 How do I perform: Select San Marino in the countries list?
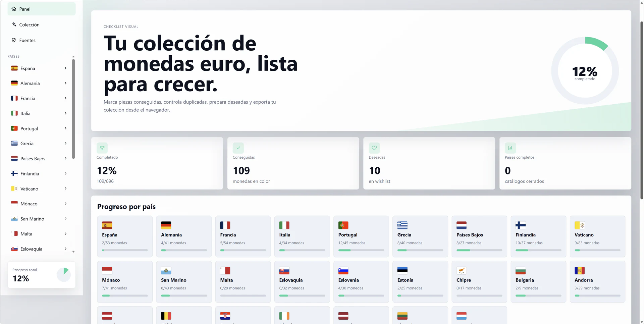click(39, 219)
